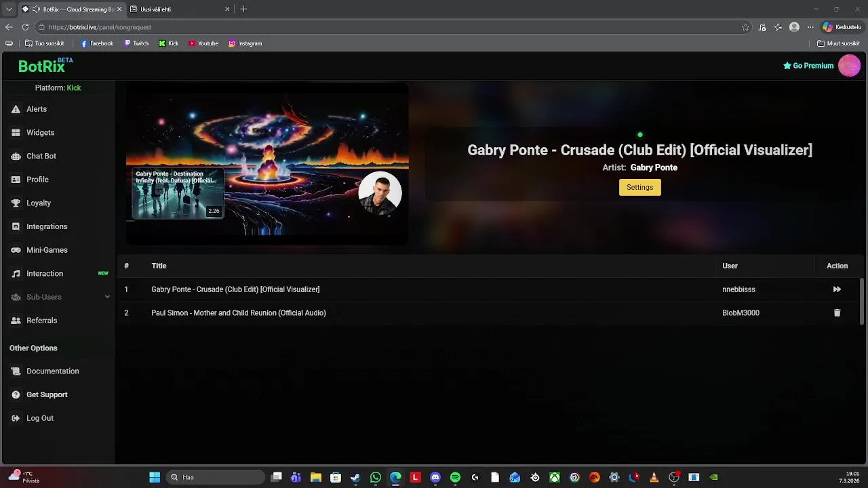
Task: Skip the current Gabry Ponte song
Action: [837, 289]
